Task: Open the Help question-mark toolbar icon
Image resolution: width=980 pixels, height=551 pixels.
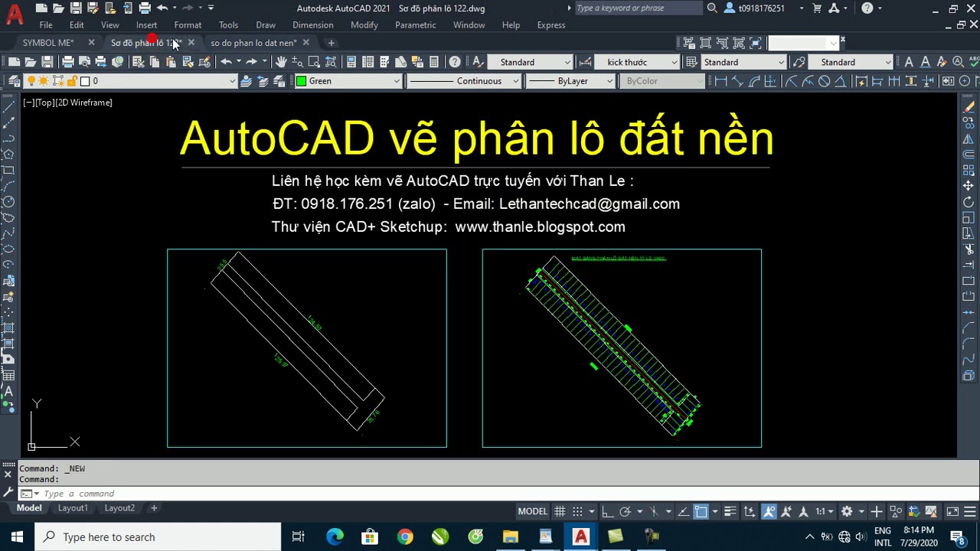Action: 455,62
